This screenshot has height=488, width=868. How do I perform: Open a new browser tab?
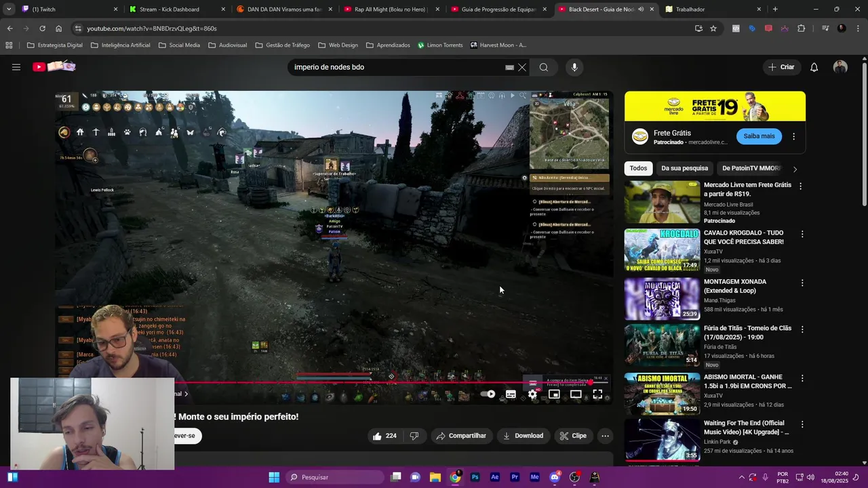775,9
